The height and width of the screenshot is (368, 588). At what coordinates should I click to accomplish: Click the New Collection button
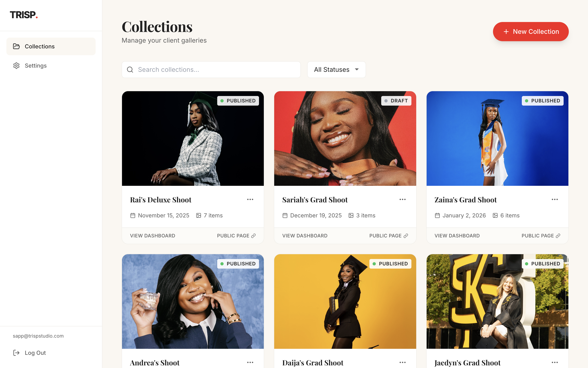pos(531,32)
